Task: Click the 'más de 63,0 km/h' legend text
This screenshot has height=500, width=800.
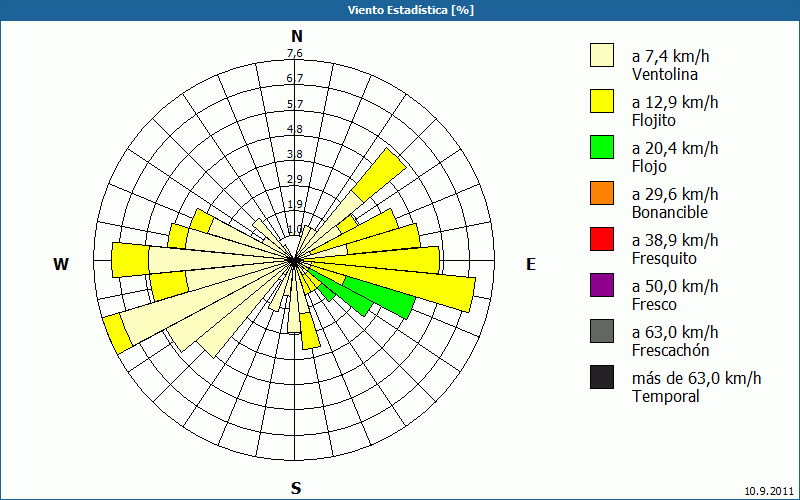Action: (x=696, y=378)
